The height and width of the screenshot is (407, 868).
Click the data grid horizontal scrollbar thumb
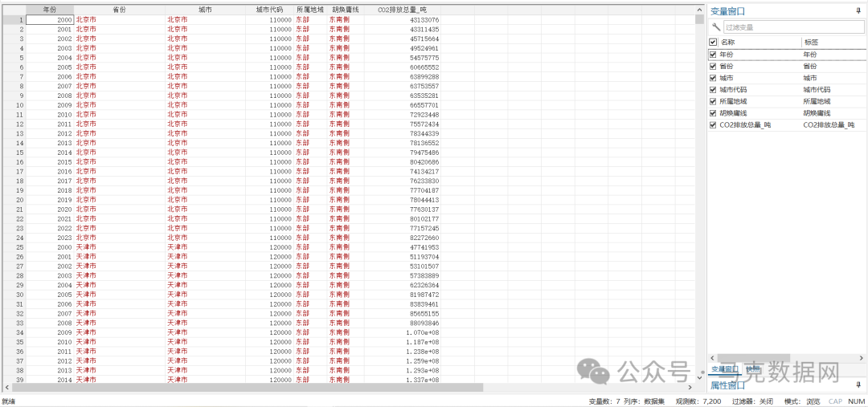(247, 387)
